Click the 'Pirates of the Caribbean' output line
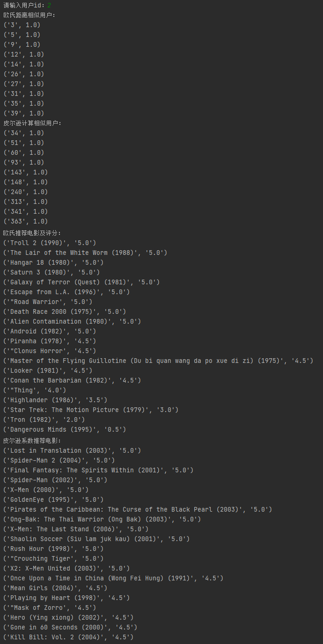Screen dimensions: 323x644 pyautogui.click(x=138, y=509)
